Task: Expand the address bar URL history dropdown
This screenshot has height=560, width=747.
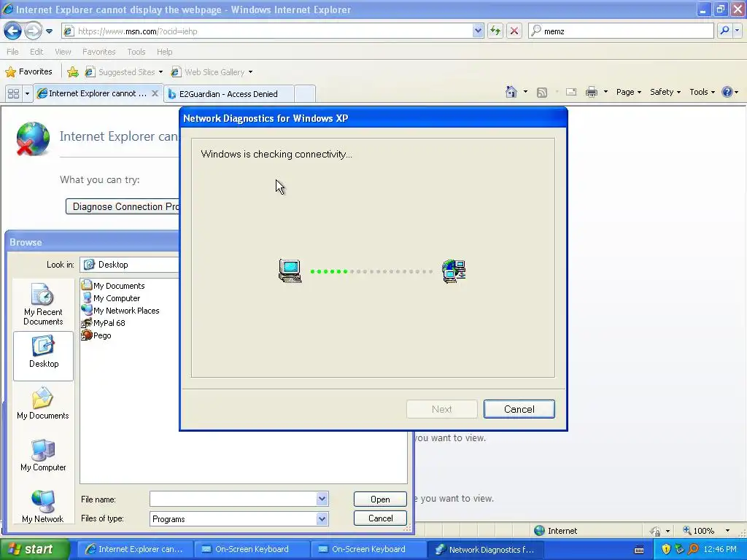Action: click(x=478, y=31)
